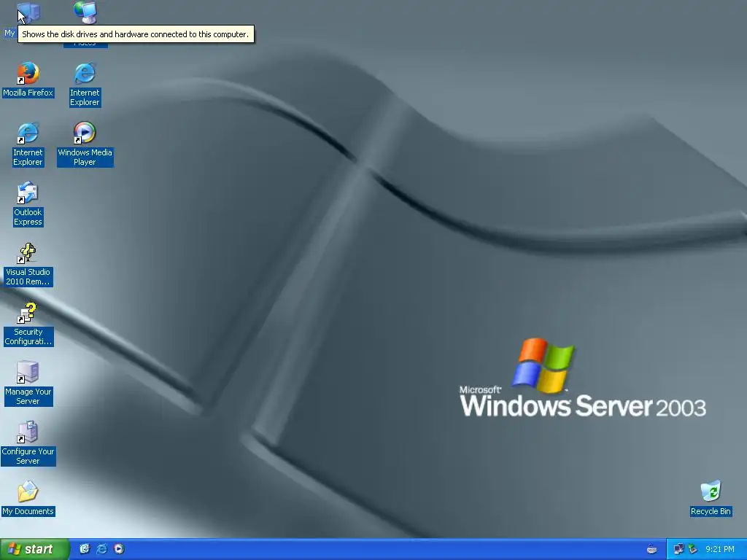Select the Security Configurati... desktop shortcut

pyautogui.click(x=28, y=324)
